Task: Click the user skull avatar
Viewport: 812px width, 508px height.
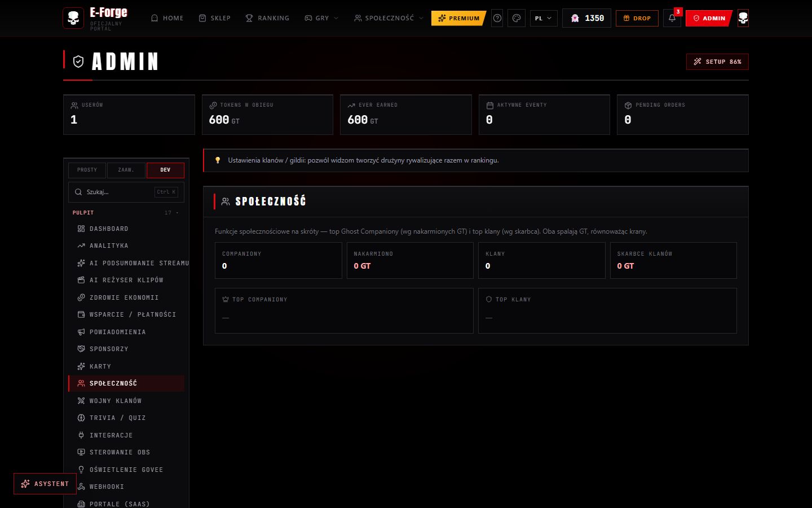Action: (x=743, y=18)
